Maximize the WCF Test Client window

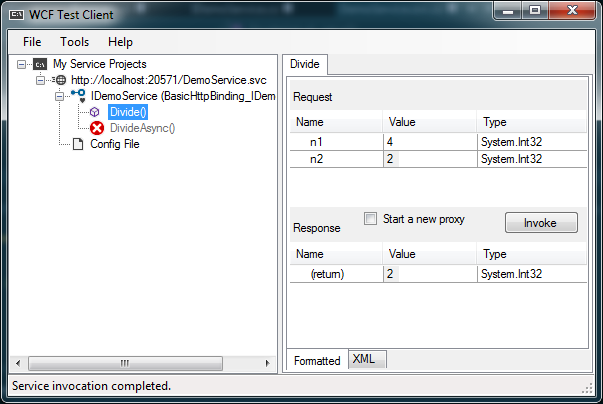(x=535, y=10)
